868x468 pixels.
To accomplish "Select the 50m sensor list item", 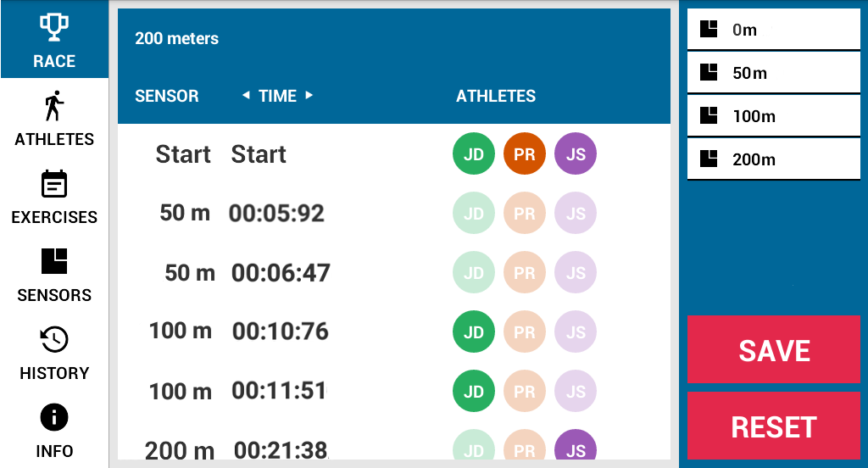I will 773,73.
